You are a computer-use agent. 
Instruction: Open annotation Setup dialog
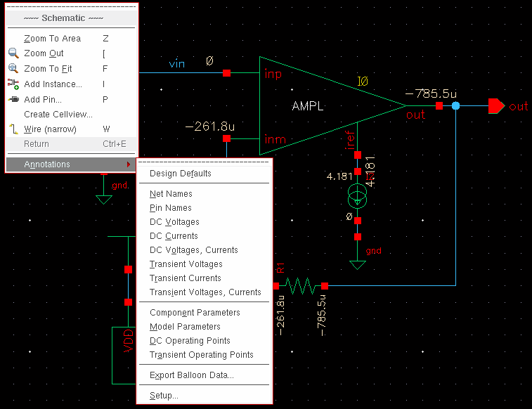coord(164,396)
